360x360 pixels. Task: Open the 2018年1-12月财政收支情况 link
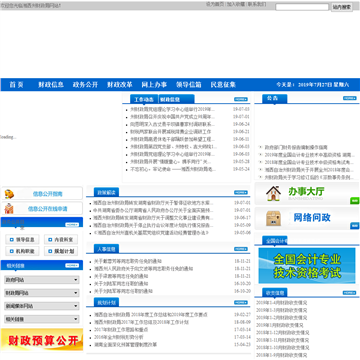click(283, 333)
